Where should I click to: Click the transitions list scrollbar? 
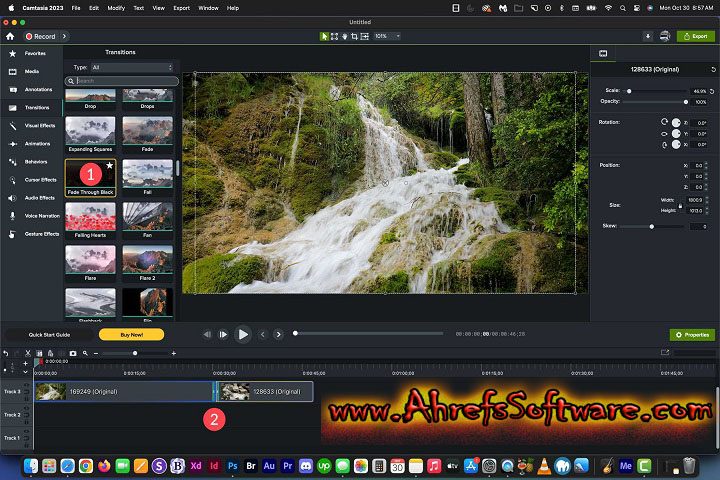(177, 168)
